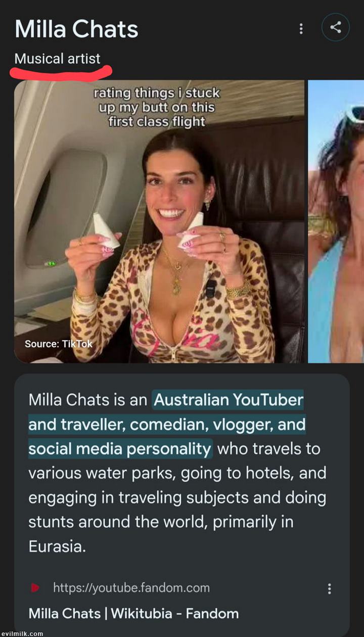Viewport: 364px width, 637px height.
Task: Tap highlighted line 'and traveller, comedian, vlogger, and'
Action: pos(167,425)
